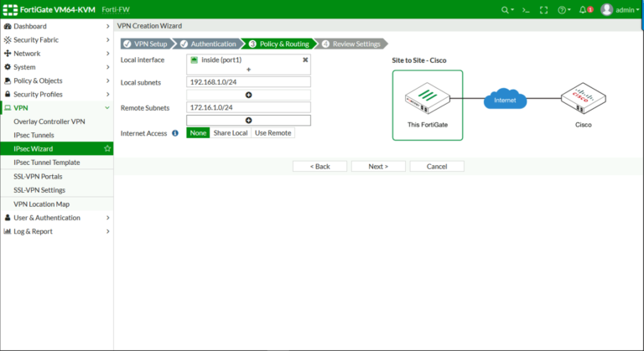Expand the System menu chevron
The width and height of the screenshot is (644, 351).
(x=107, y=67)
